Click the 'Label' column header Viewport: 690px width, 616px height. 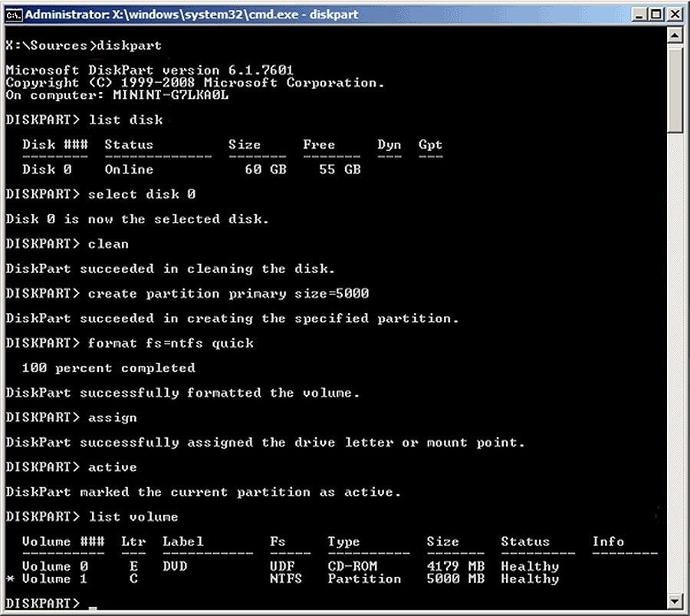[x=182, y=541]
